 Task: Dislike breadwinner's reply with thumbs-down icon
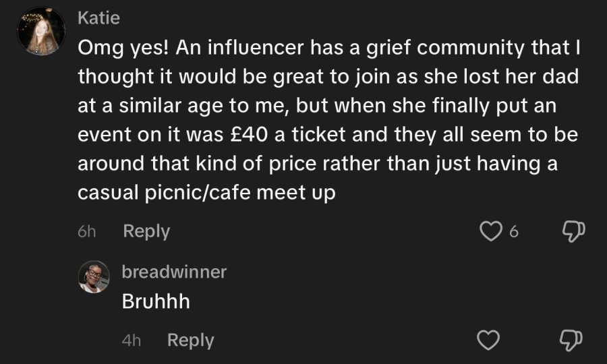(571, 340)
